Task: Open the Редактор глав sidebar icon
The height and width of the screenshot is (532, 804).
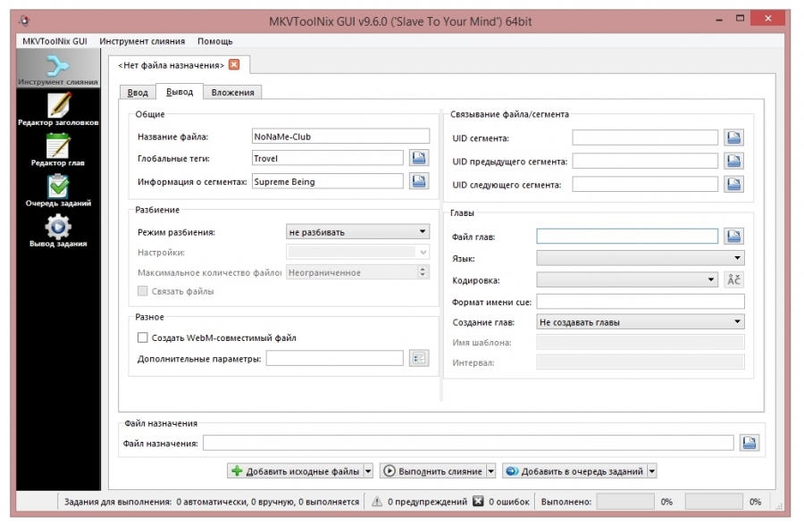Action: (x=58, y=150)
